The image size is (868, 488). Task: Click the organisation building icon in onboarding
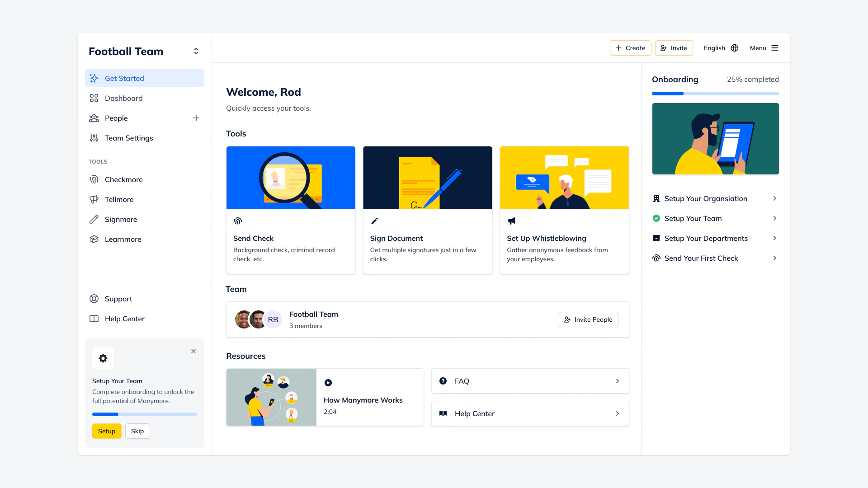click(656, 198)
